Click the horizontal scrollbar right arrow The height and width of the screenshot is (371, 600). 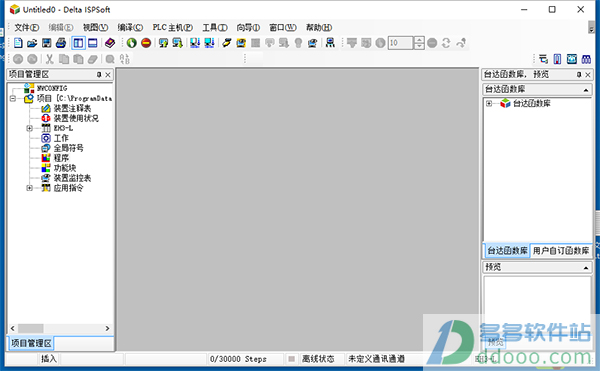(x=108, y=329)
